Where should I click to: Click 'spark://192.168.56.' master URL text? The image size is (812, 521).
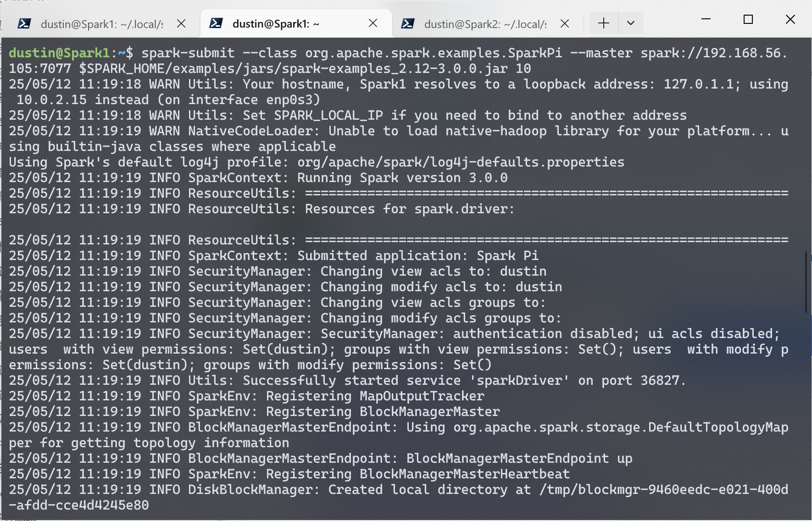pos(714,53)
